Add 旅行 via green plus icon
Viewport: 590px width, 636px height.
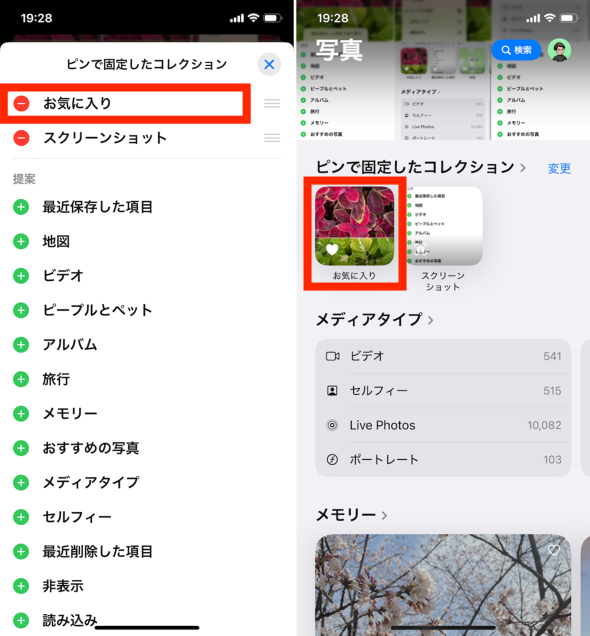click(x=21, y=379)
